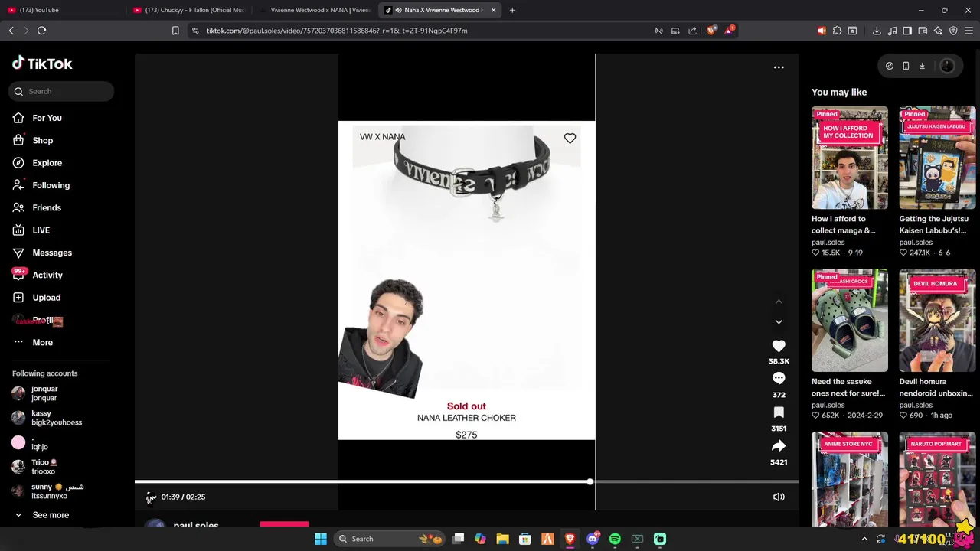Image resolution: width=980 pixels, height=551 pixels.
Task: Switch to the YouTube browser tab
Action: coord(64,10)
